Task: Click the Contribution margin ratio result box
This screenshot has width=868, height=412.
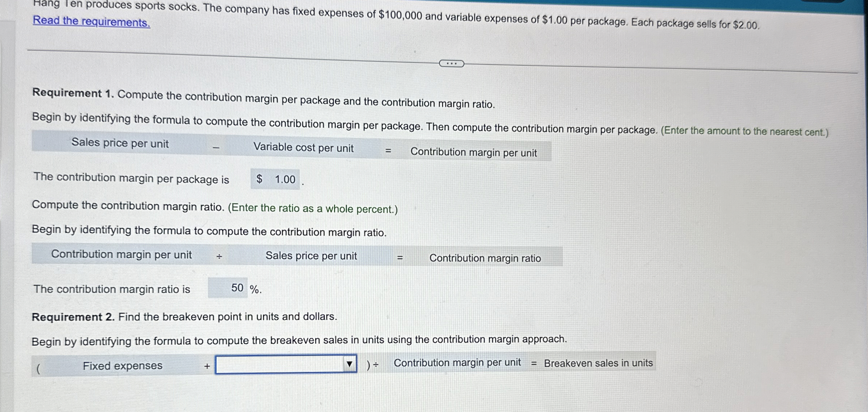Action: click(x=485, y=258)
